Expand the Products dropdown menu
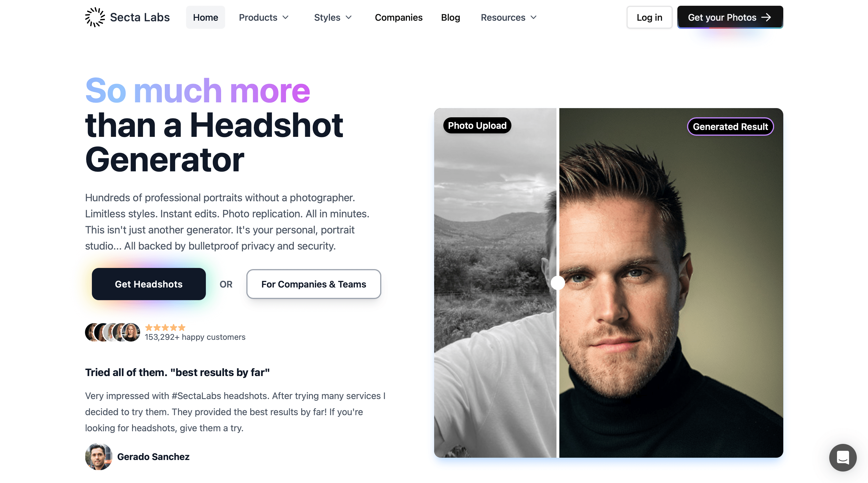 point(264,17)
